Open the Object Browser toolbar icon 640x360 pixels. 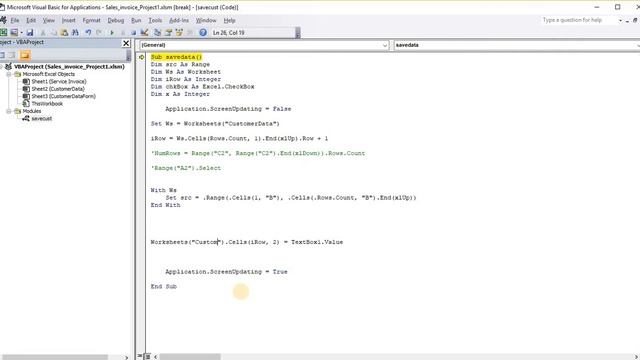coord(179,33)
